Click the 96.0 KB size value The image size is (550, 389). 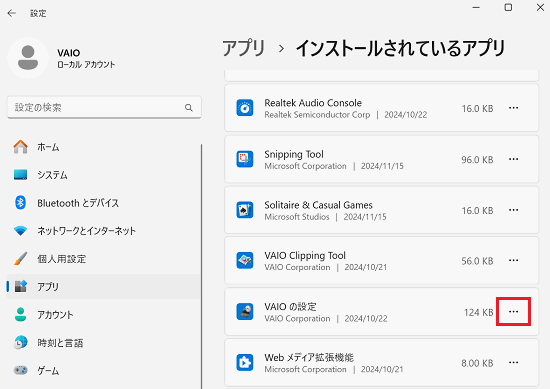click(477, 160)
